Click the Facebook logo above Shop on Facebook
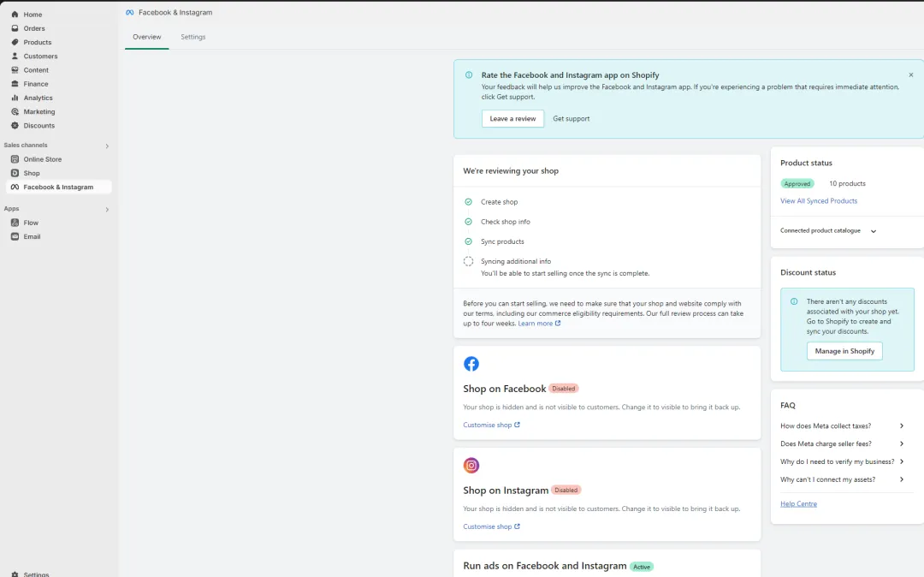 pos(471,364)
